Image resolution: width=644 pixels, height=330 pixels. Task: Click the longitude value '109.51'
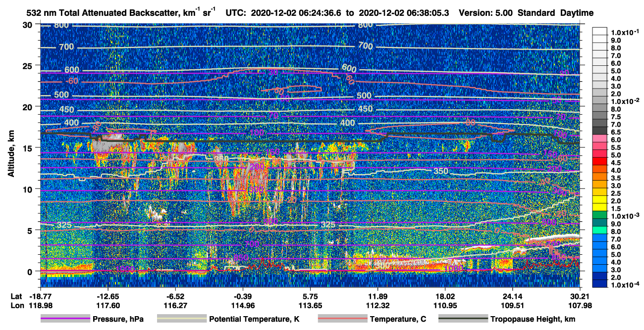(513, 305)
